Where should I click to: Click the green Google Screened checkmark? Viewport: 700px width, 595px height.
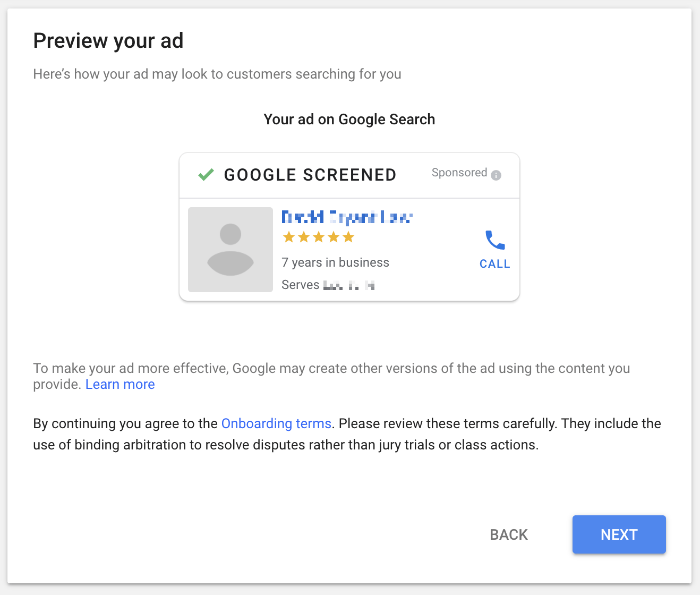tap(206, 174)
